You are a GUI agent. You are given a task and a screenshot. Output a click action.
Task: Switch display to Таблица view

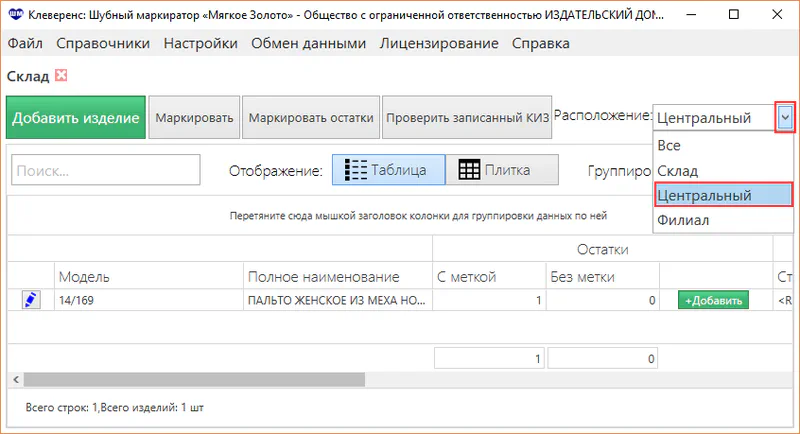point(387,170)
